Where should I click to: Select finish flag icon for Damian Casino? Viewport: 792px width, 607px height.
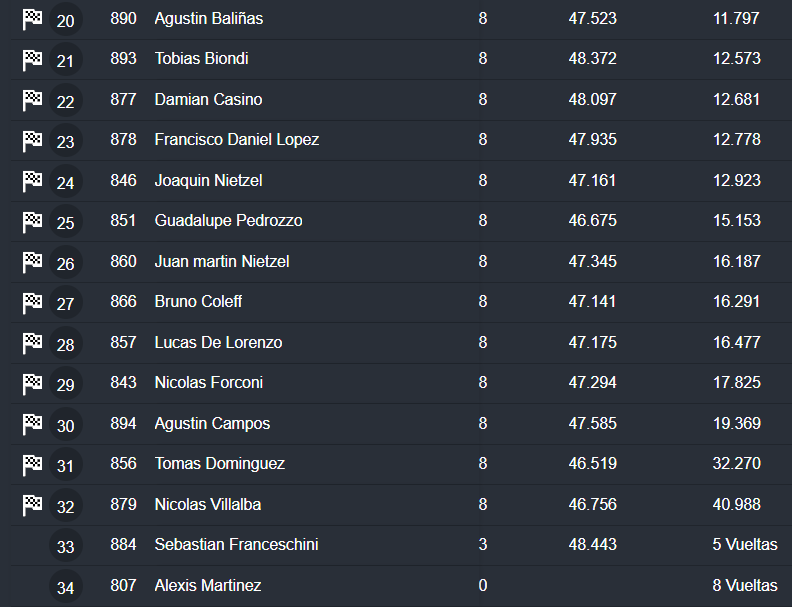(x=32, y=99)
